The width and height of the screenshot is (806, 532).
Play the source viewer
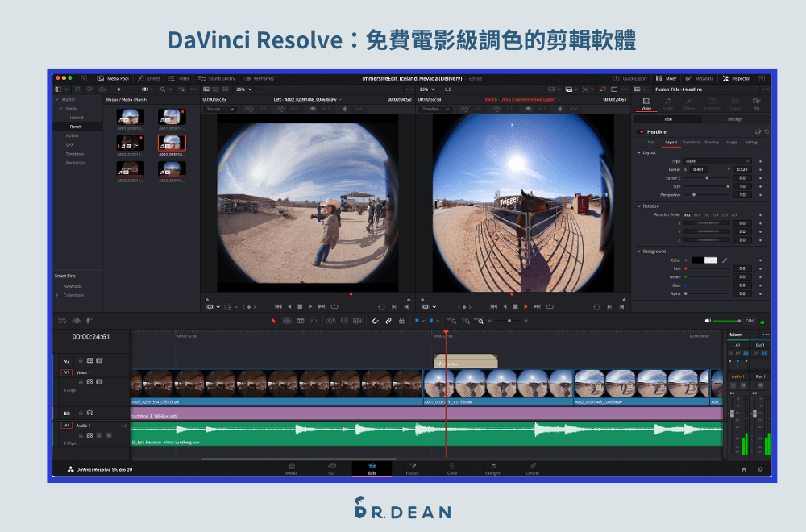310,307
